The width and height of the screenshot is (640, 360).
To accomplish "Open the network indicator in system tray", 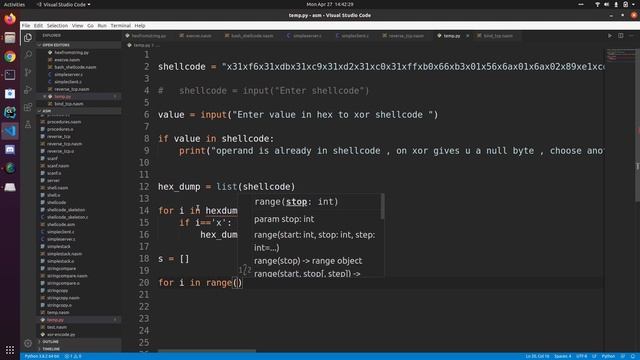I will 598,4.
